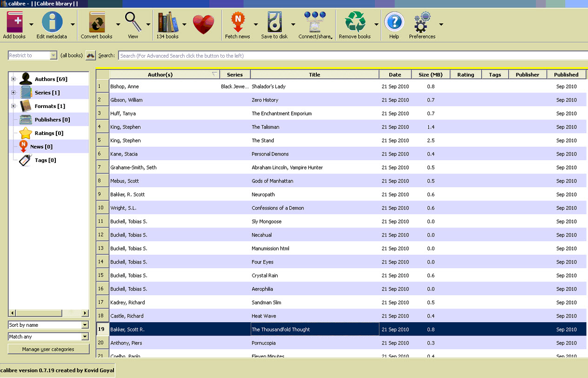Select author Kane, Stacia
This screenshot has width=588, height=378.
[124, 154]
